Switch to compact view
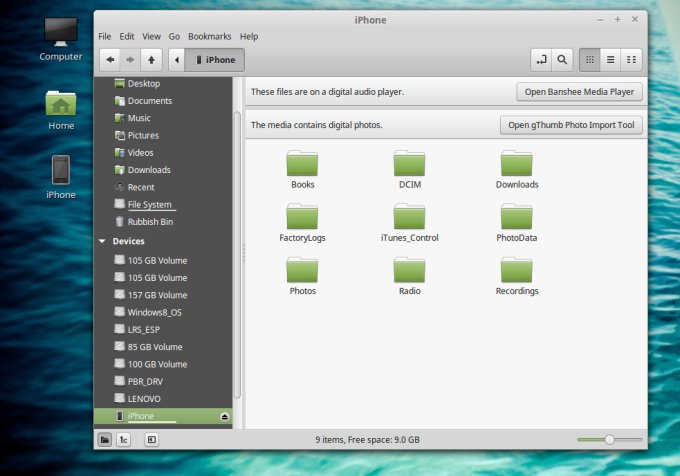 631,60
